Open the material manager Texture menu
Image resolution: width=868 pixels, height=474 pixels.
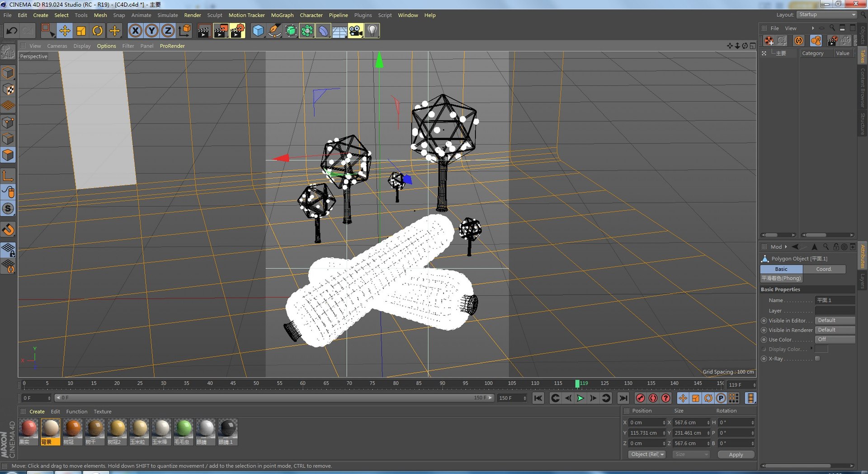[102, 412]
